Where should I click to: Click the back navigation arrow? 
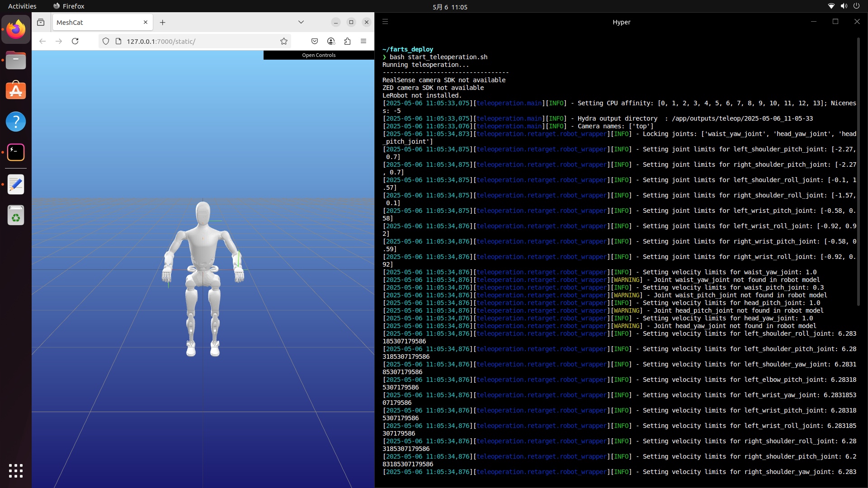[x=42, y=41]
